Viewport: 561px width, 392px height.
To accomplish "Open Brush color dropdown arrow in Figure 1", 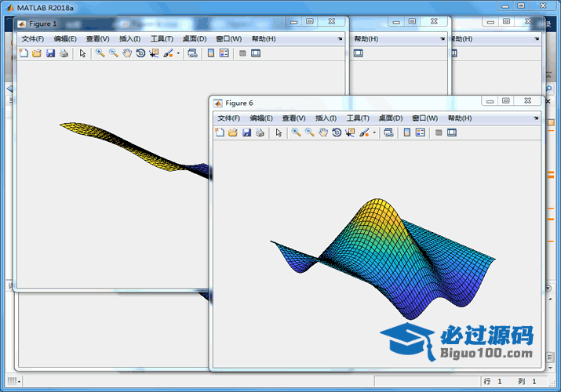I will coord(178,53).
